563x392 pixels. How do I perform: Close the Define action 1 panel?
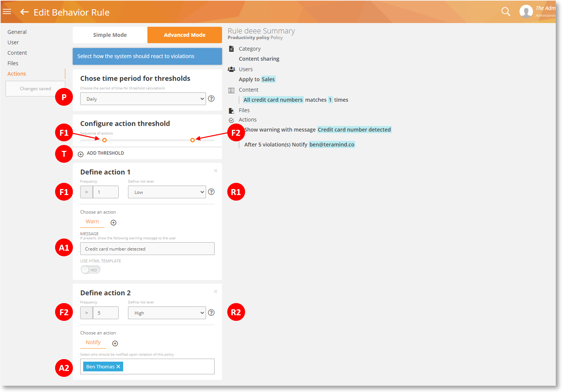tap(216, 171)
